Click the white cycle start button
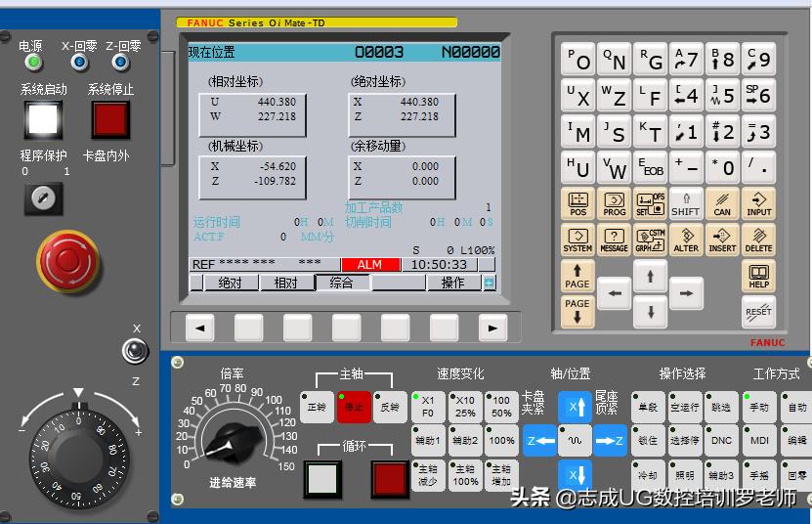The image size is (812, 524). pos(322,479)
